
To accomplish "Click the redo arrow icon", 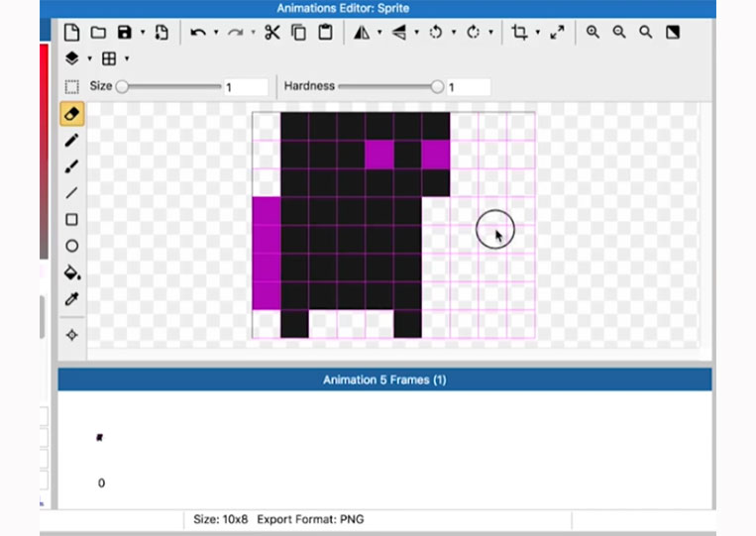I will [x=235, y=33].
